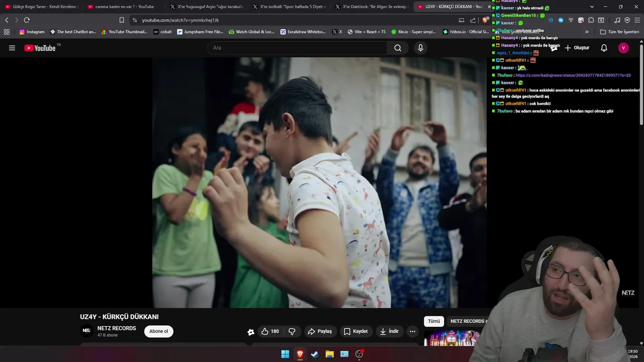Open the YouTube Thumbnail bookmark
Screen dimensions: 644x362
pyautogui.click(x=124, y=32)
